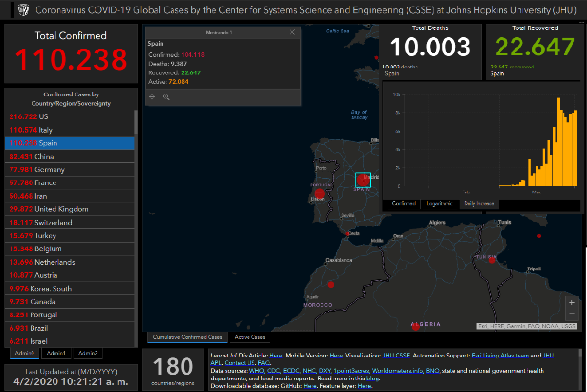Image resolution: width=587 pixels, height=392 pixels.
Task: Open the Esri Living Atlas team link
Action: (x=500, y=356)
